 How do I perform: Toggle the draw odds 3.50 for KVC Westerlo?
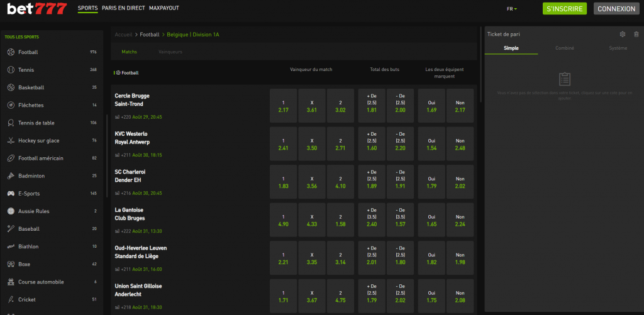click(311, 144)
